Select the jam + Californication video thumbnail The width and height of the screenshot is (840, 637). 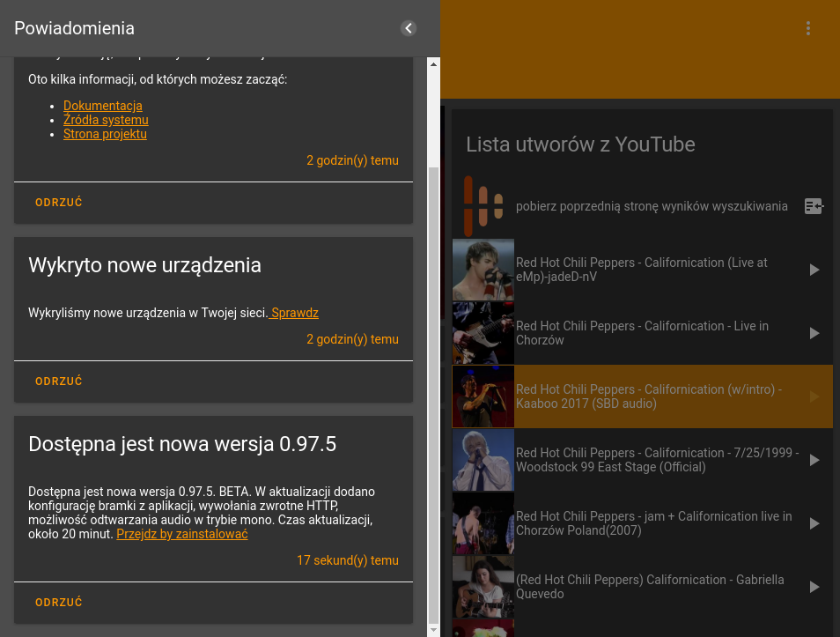(x=483, y=523)
